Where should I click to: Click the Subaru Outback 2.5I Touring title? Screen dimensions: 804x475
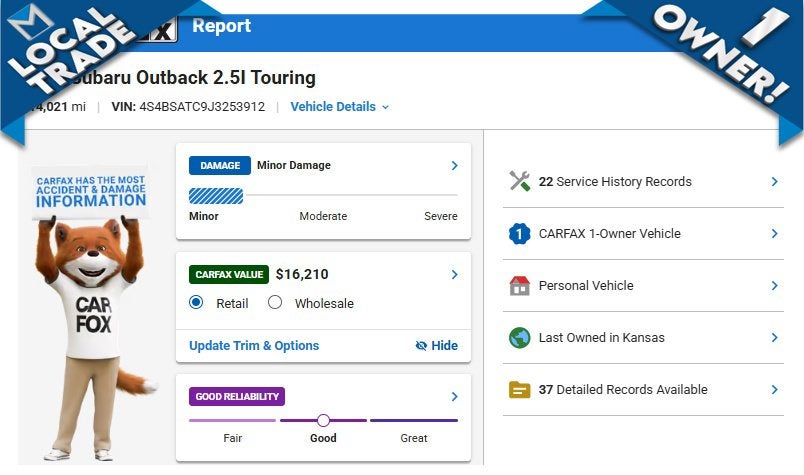pos(192,78)
